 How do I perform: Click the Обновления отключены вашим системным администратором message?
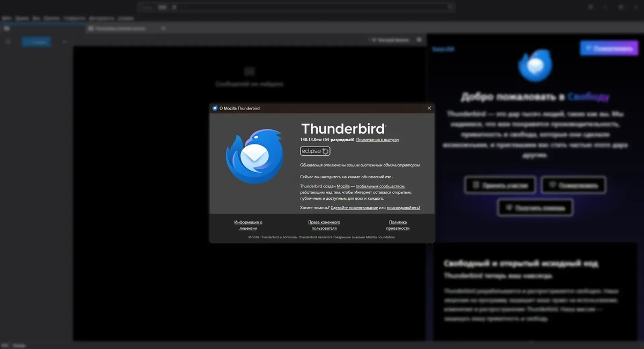click(360, 165)
